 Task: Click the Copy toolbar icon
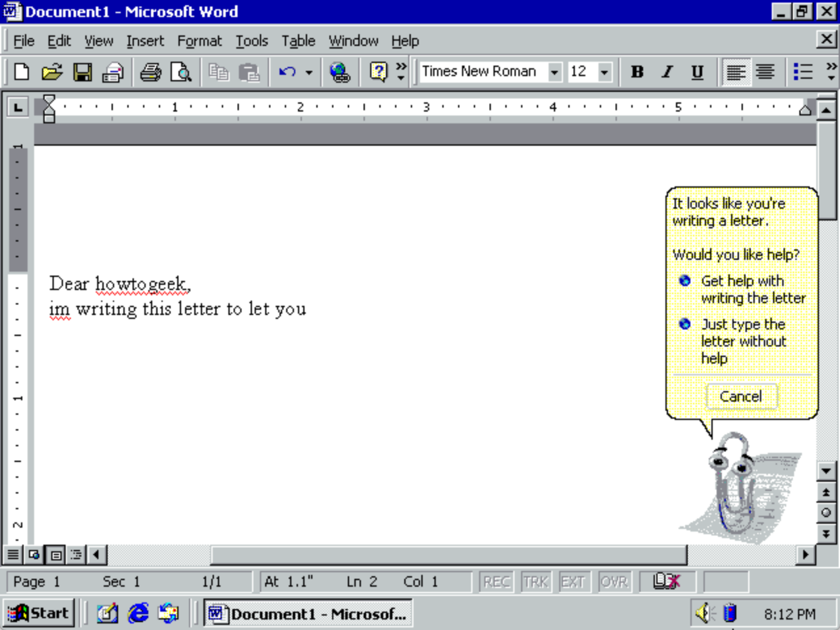pos(219,72)
